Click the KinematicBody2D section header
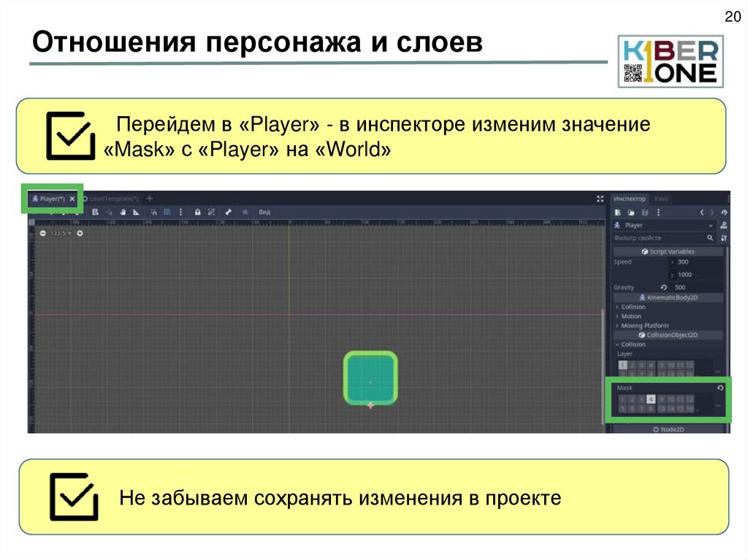This screenshot has width=748, height=560. 668,297
